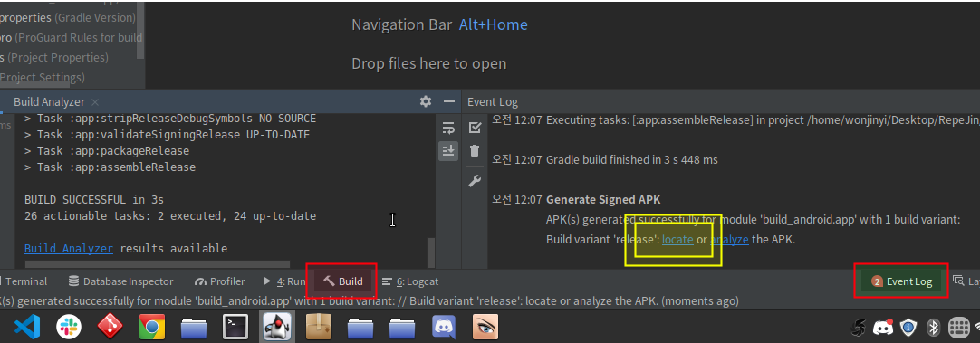Click the Build output vertical scrollbar thumb
The height and width of the screenshot is (343, 980).
(430, 252)
